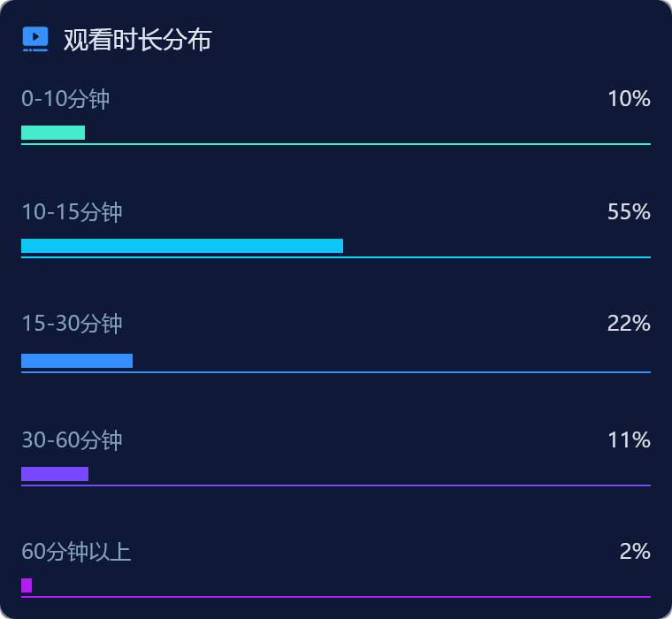Select the 0-10分钟 label
Viewport: 672px width, 619px height.
pyautogui.click(x=65, y=99)
